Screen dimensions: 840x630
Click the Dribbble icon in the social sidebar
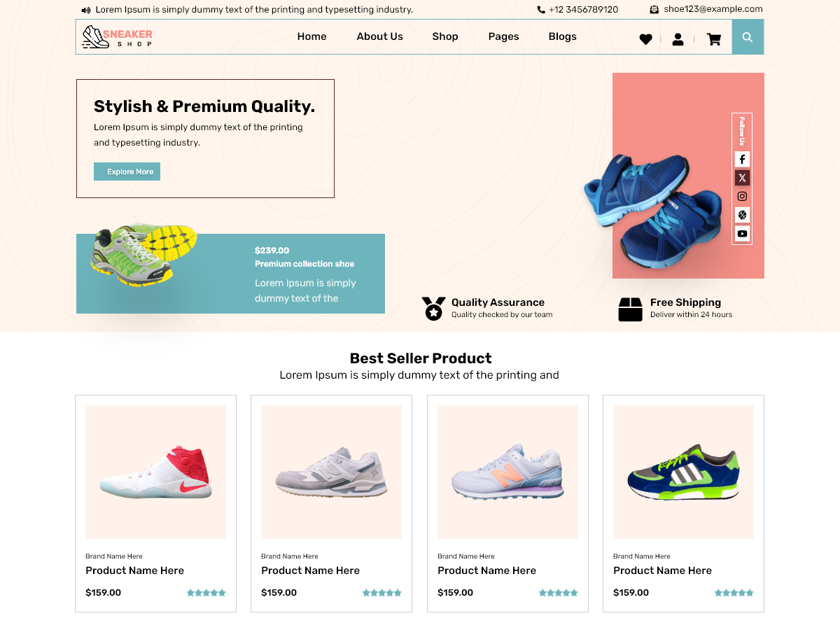tap(742, 215)
